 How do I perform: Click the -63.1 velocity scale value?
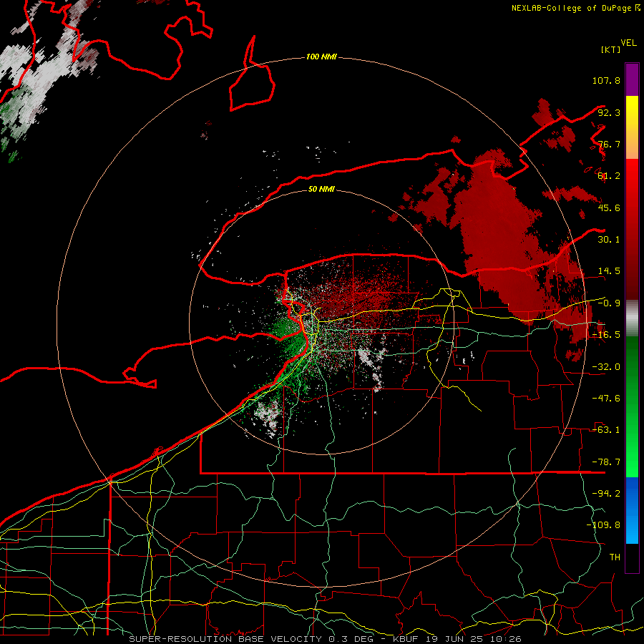point(606,430)
